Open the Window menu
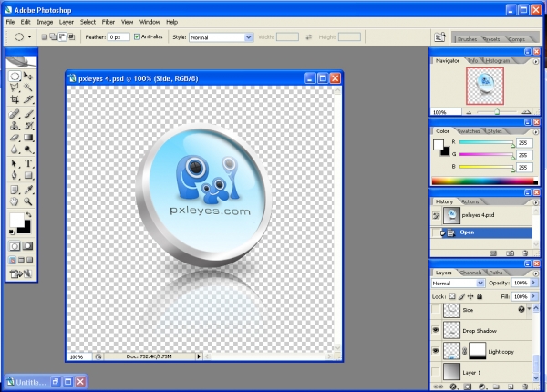Screen dimensions: 547x392 coord(150,22)
